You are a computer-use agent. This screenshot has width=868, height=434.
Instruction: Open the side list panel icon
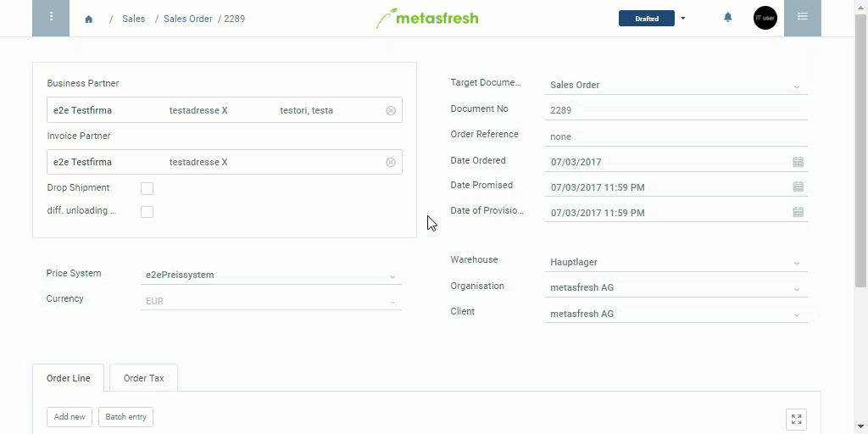[x=802, y=19]
